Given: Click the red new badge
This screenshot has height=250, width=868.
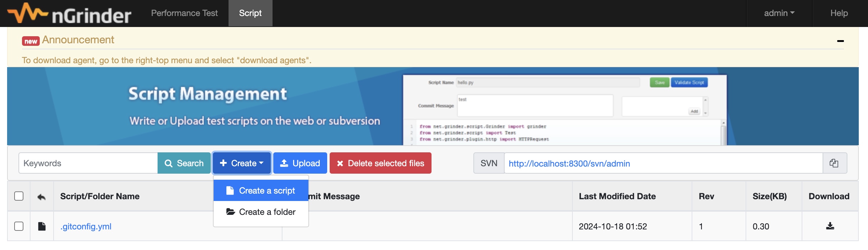Looking at the screenshot, I should (x=31, y=41).
